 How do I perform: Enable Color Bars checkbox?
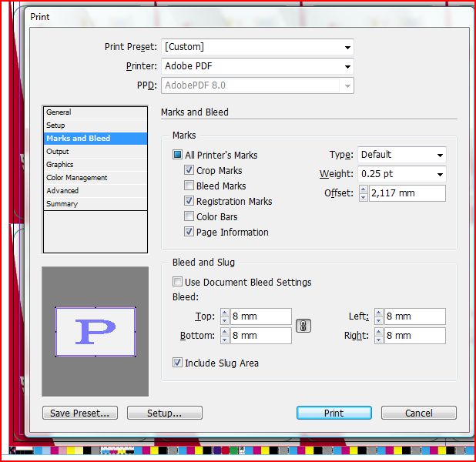coord(189,216)
